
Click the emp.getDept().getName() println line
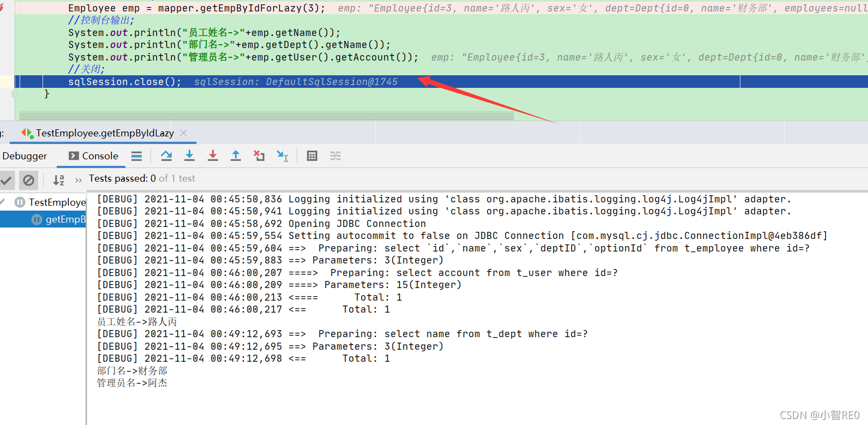229,45
